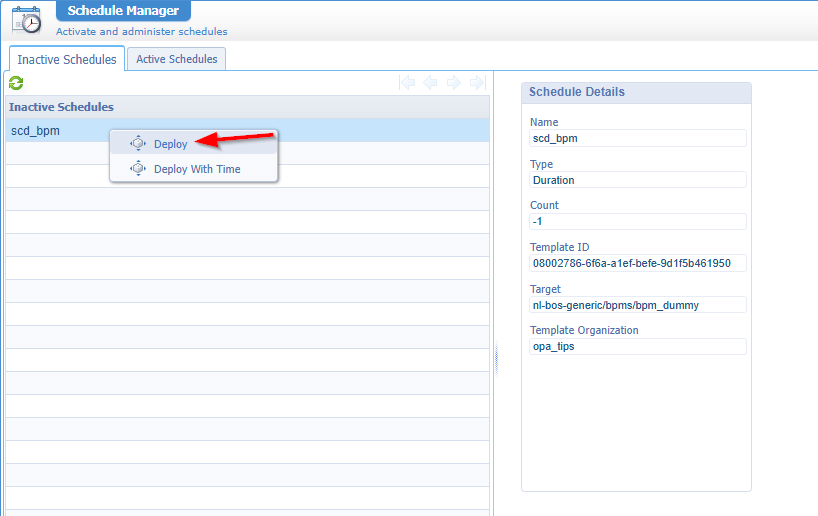Image resolution: width=818 pixels, height=516 pixels.
Task: Jump to last page of schedules
Action: [477, 83]
